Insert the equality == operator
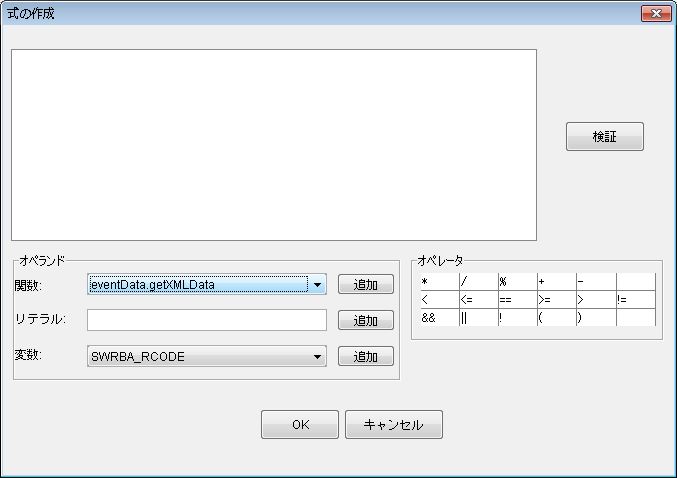The height and width of the screenshot is (478, 677). (x=518, y=300)
